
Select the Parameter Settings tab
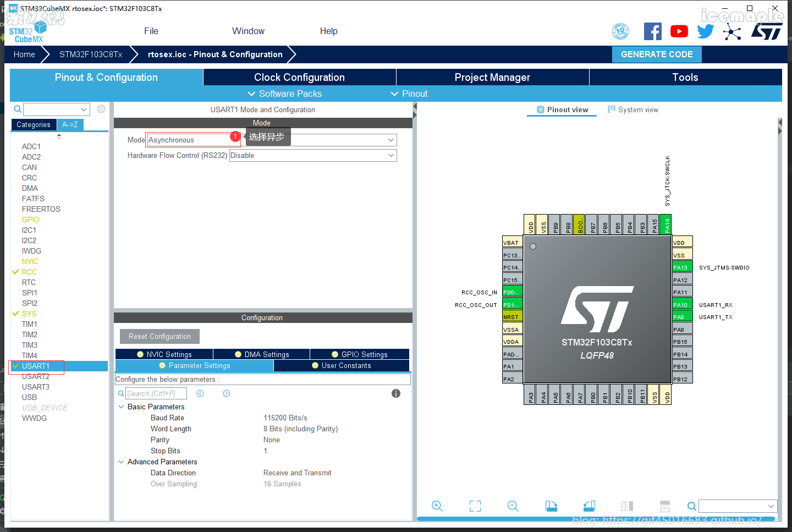pos(194,365)
